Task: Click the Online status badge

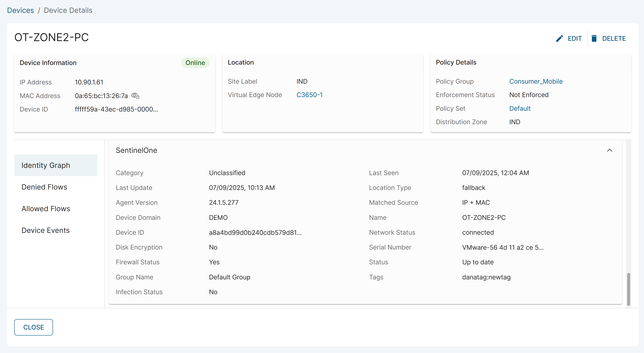Action: pos(195,63)
